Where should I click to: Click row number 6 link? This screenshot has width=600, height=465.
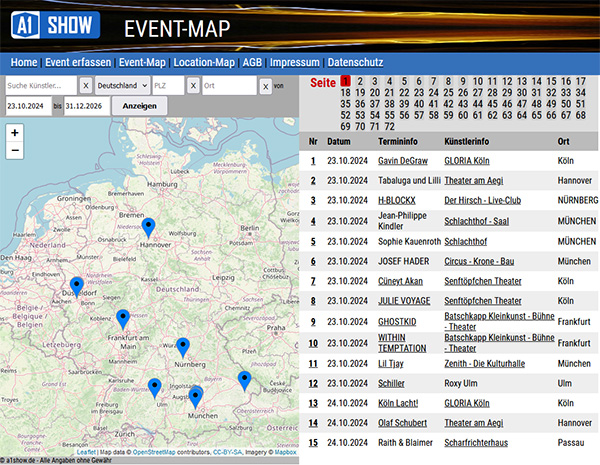313,261
